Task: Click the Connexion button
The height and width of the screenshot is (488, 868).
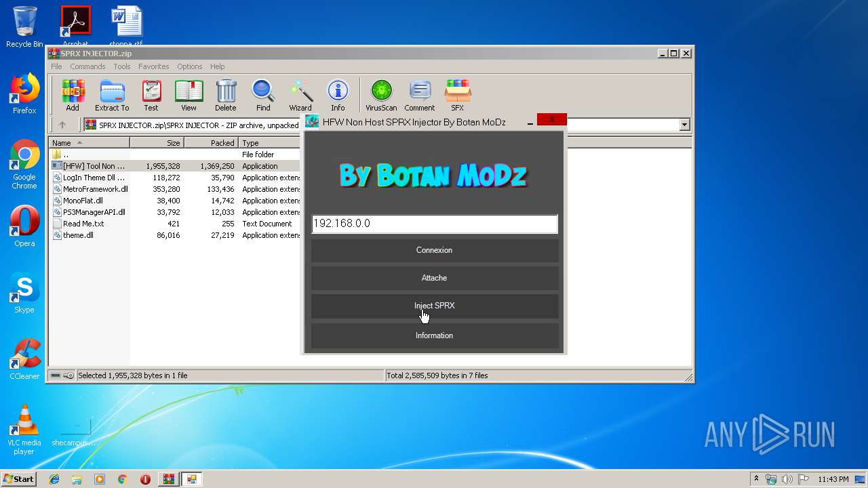Action: [x=435, y=250]
